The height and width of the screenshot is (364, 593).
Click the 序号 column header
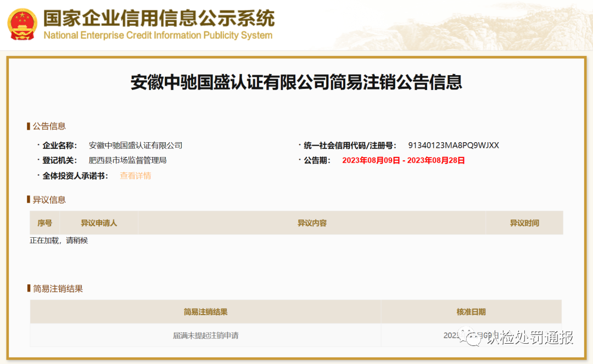coord(44,223)
